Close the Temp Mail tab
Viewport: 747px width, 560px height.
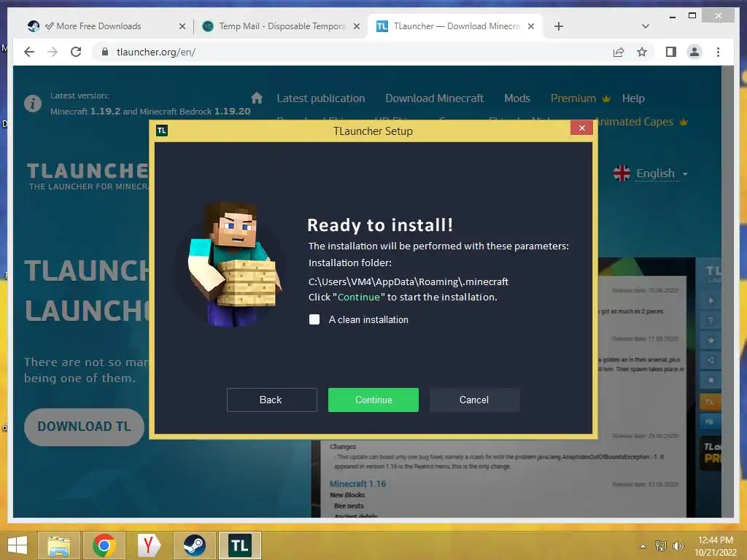[356, 26]
